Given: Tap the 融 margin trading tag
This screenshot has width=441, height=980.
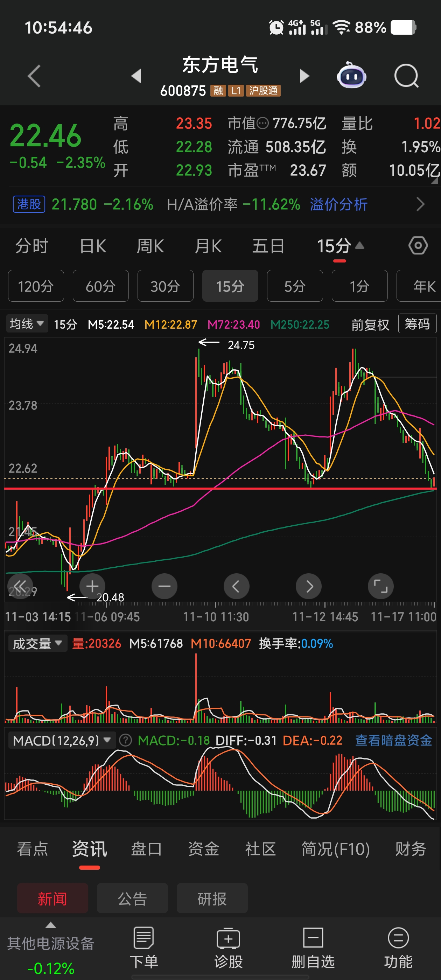Looking at the screenshot, I should tap(218, 91).
